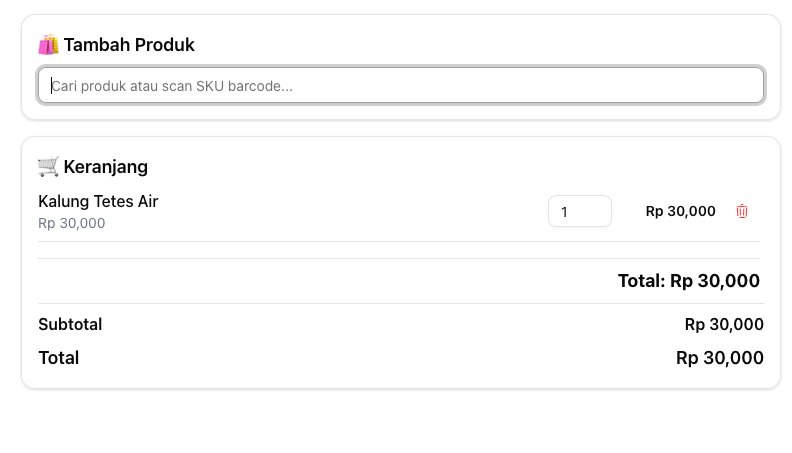792x453 pixels.
Task: Click the Kalung Tetes Air product name
Action: click(x=98, y=201)
